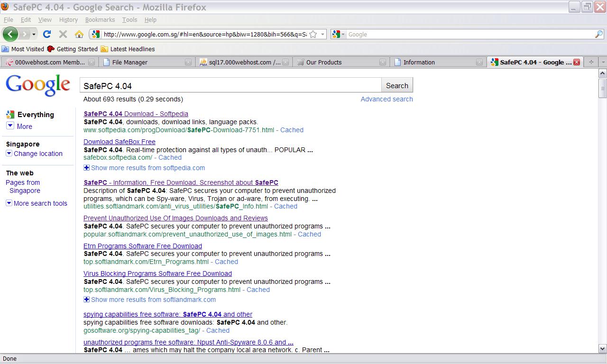Select the Everything search filter

(x=30, y=115)
